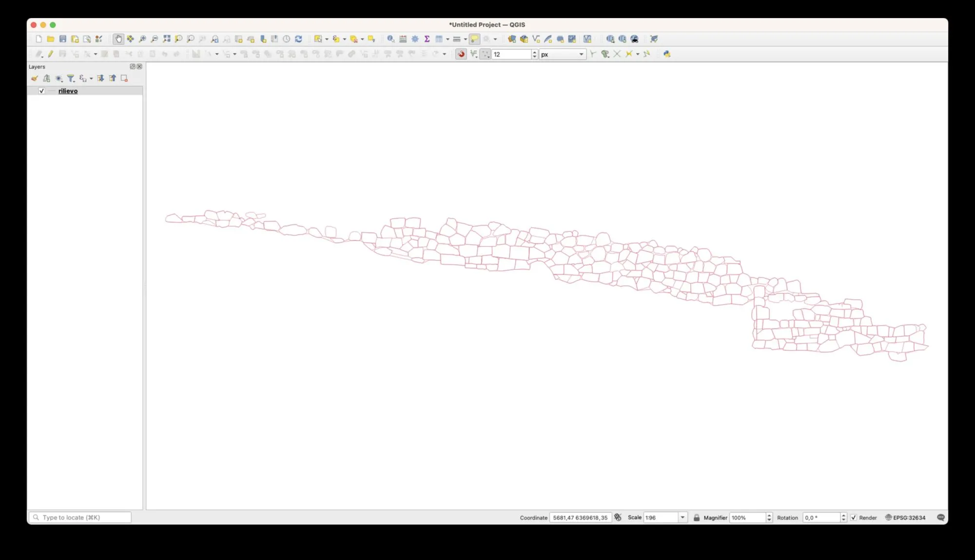Refresh the map canvas
Screen dimensions: 975x560
298,39
